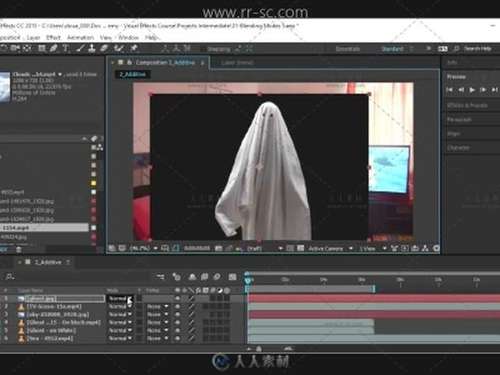The width and height of the screenshot is (500, 375).
Task: Select the Pen tool
Action: point(54,48)
